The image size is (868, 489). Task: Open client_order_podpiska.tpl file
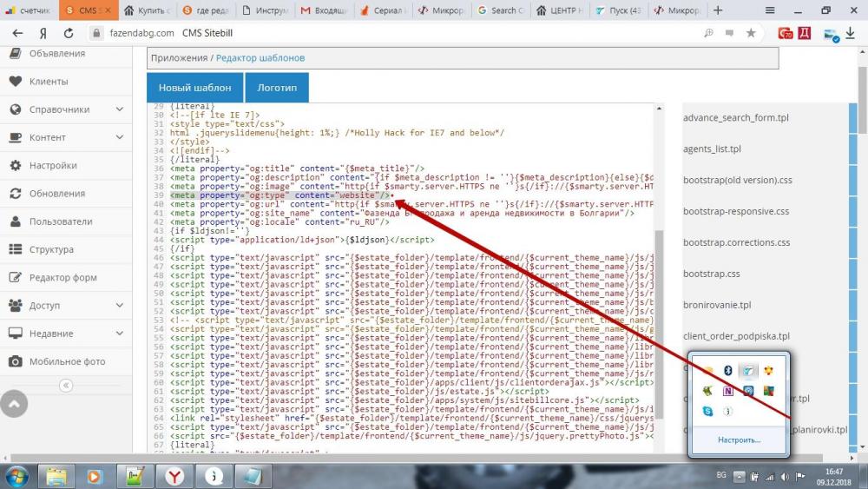pos(736,336)
